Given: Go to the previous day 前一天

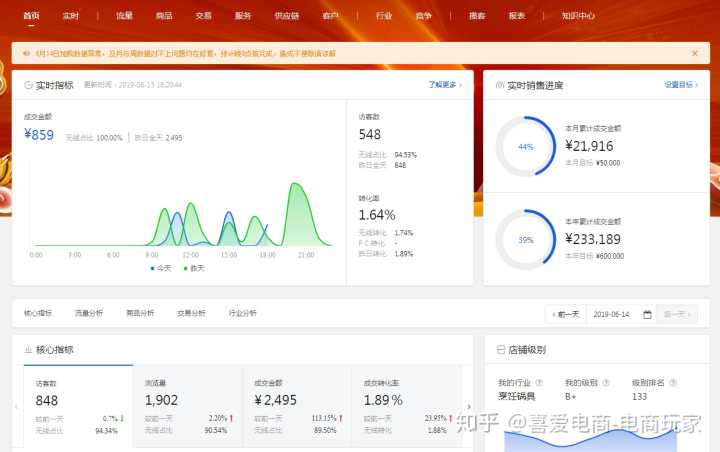Looking at the screenshot, I should pos(565,314).
